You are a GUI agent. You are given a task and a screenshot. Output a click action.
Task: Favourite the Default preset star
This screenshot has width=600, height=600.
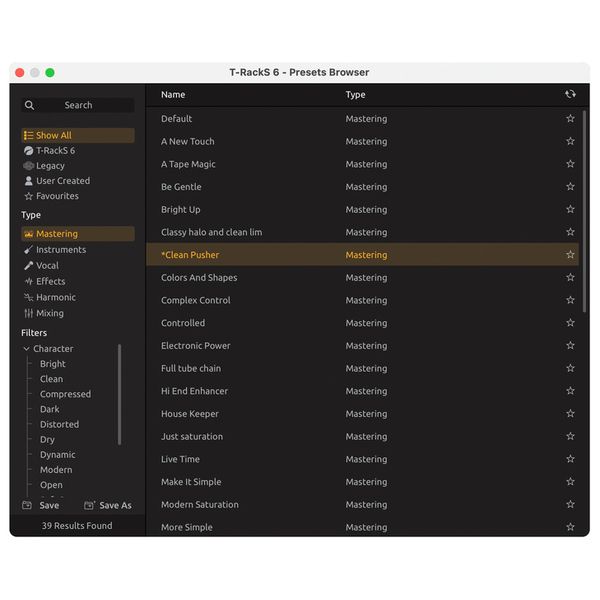570,119
